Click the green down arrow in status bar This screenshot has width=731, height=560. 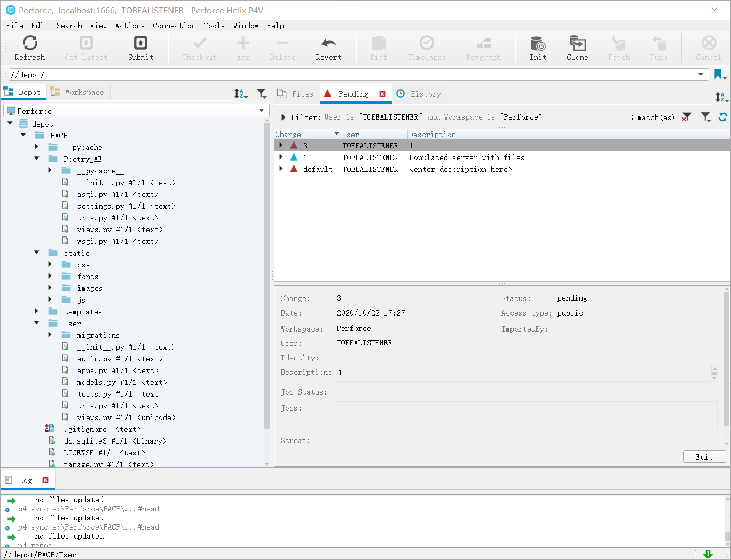point(708,554)
